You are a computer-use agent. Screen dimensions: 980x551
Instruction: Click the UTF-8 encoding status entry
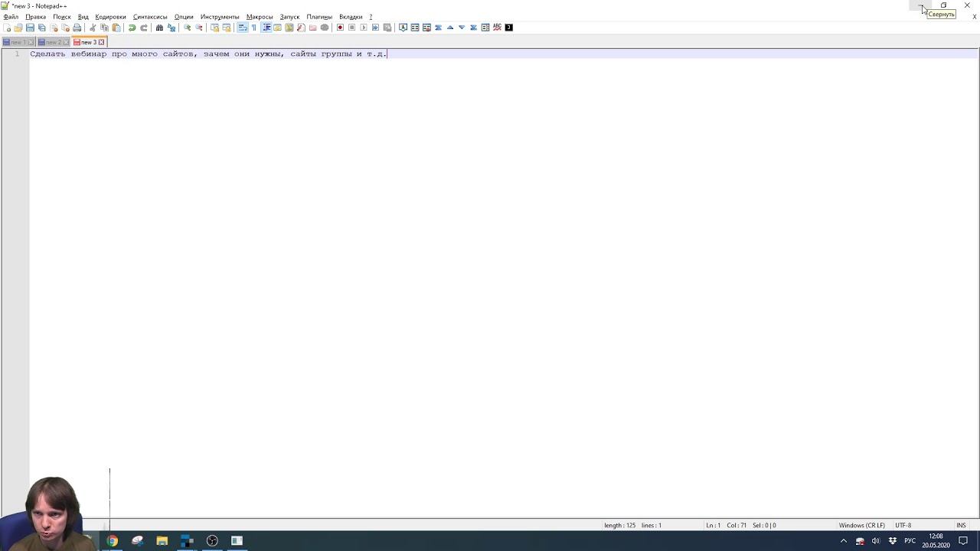[903, 525]
